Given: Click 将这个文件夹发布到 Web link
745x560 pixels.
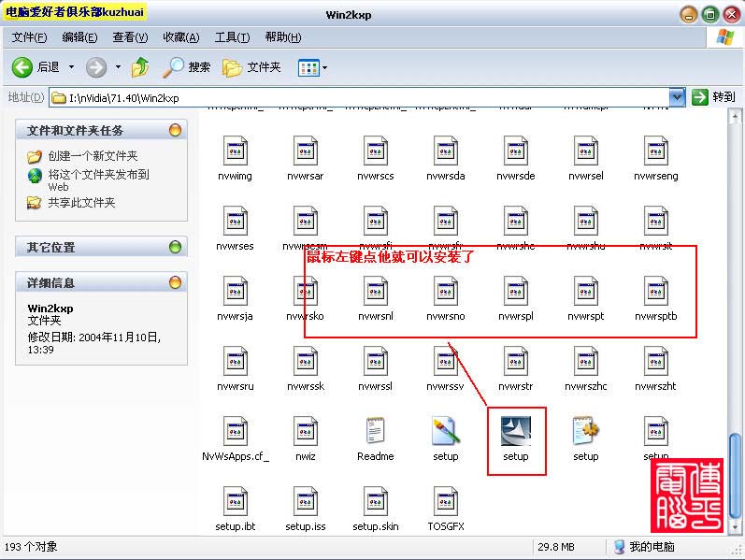Looking at the screenshot, I should point(98,180).
